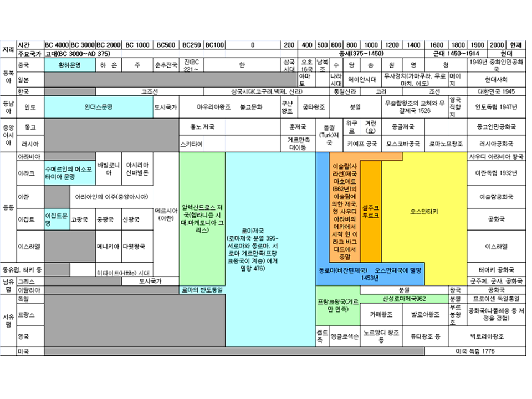Screen dimensions: 532x399
Task: Click the "키예프 공국" cell
Action: (362, 144)
